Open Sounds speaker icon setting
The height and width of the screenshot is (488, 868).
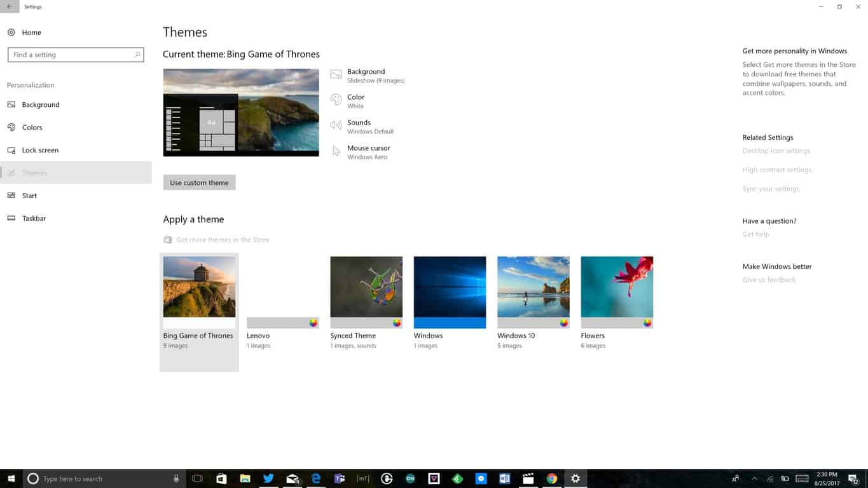point(336,126)
